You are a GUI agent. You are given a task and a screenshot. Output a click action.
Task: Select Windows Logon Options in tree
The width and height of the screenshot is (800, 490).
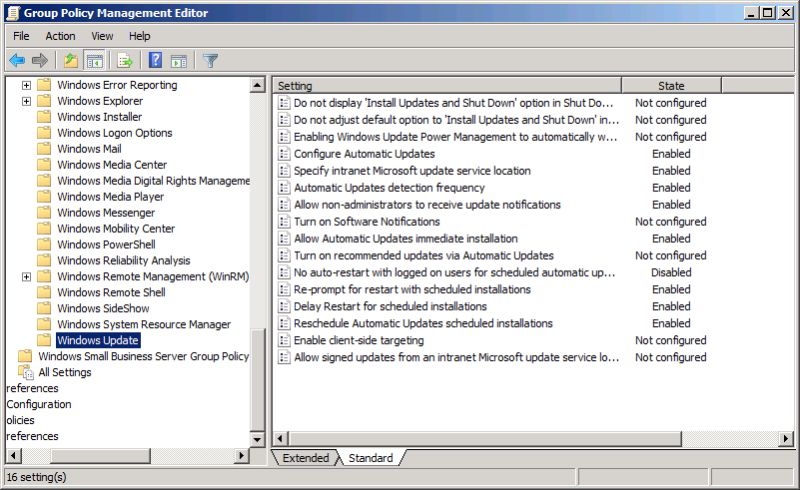pos(115,133)
